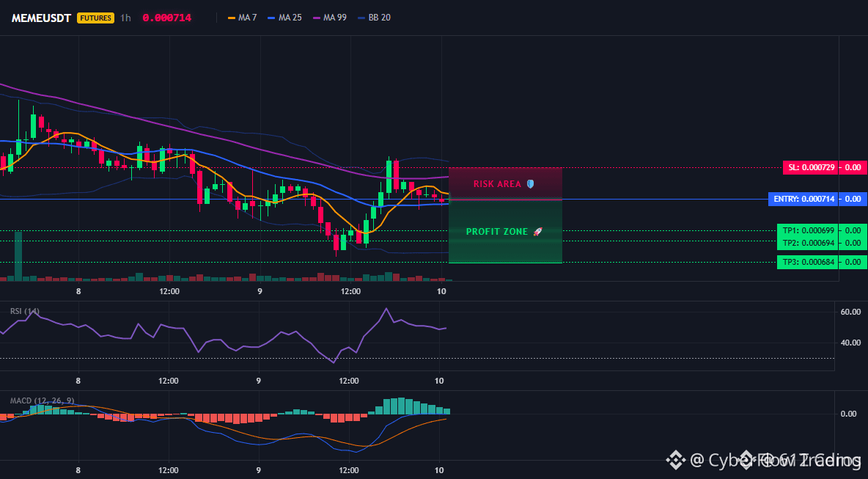
Task: Click the shield icon in Risk Area
Action: tap(531, 184)
